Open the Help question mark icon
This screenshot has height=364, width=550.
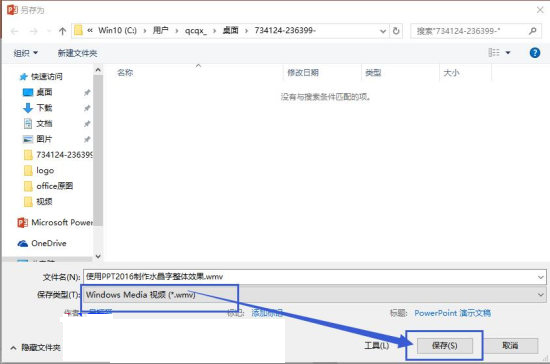tap(535, 53)
